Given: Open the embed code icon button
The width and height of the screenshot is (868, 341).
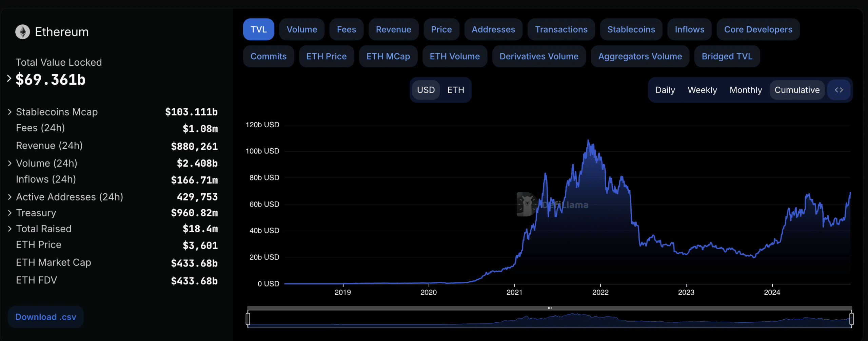Looking at the screenshot, I should point(839,90).
